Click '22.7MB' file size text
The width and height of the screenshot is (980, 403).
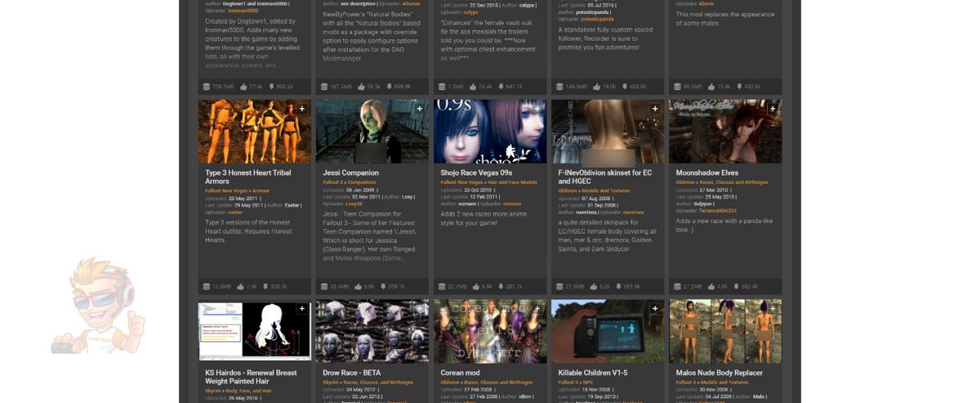tap(457, 286)
